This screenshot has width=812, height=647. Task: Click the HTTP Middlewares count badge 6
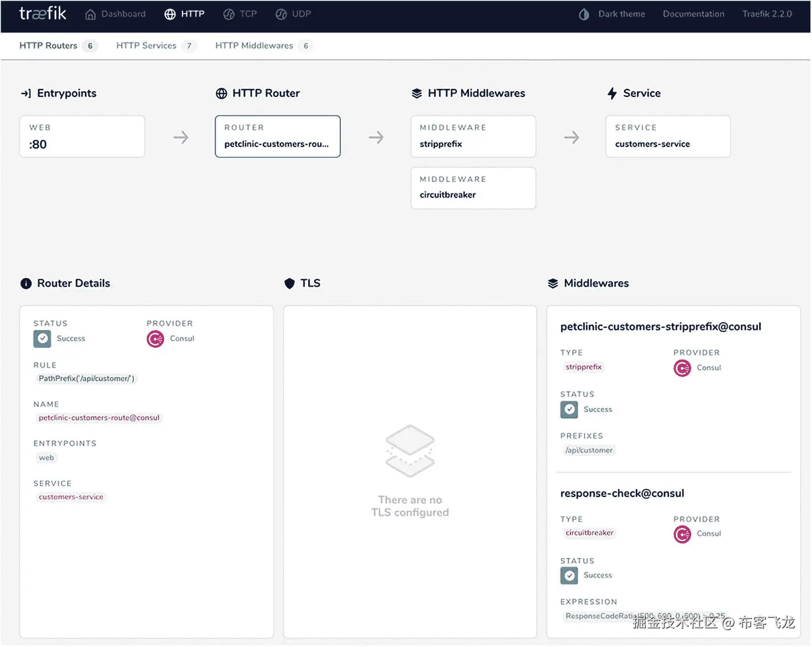(306, 46)
